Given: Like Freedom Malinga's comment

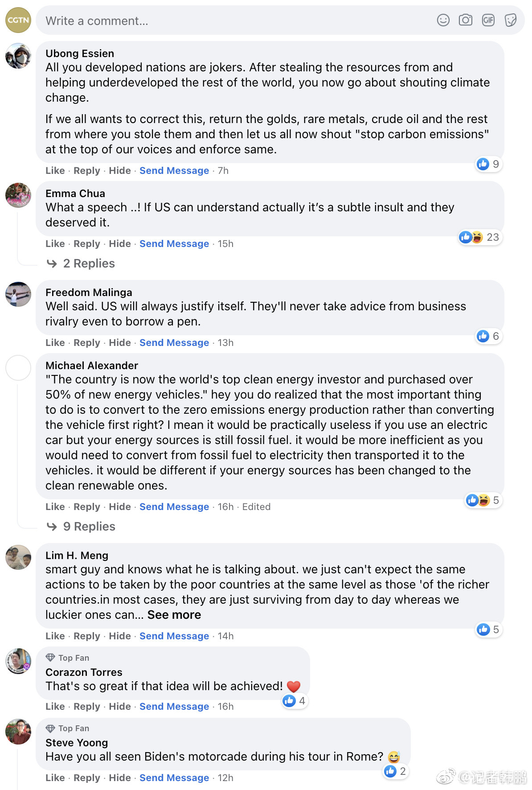Looking at the screenshot, I should click(55, 342).
